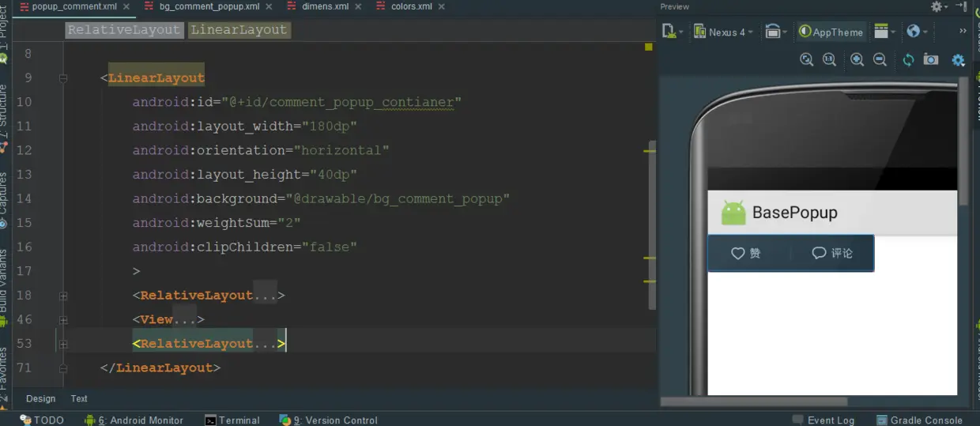Image resolution: width=980 pixels, height=426 pixels.
Task: Click the BasePopup title in preview
Action: click(x=794, y=213)
